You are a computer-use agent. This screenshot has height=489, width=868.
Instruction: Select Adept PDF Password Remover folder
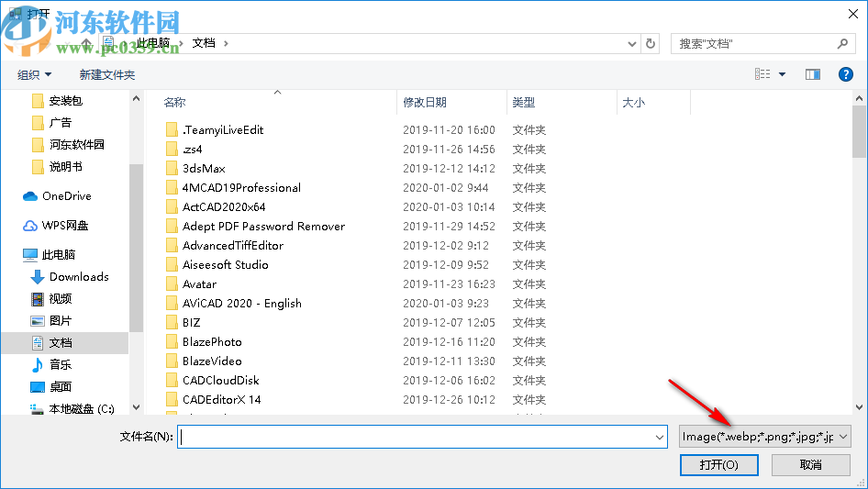263,227
